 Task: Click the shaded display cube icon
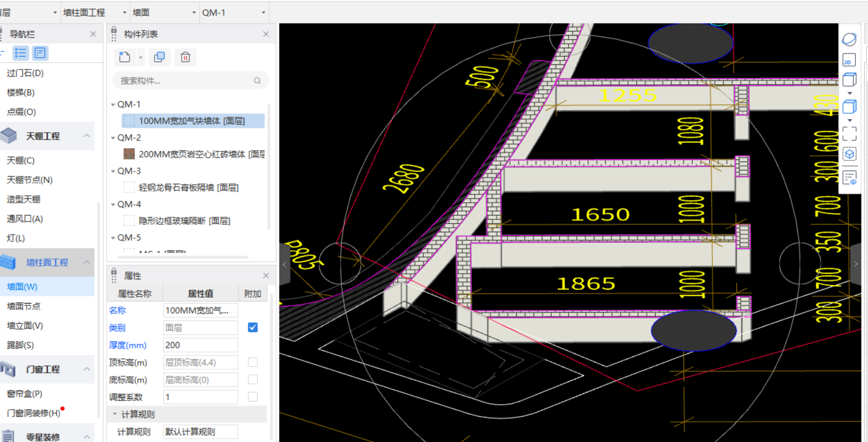point(849,107)
